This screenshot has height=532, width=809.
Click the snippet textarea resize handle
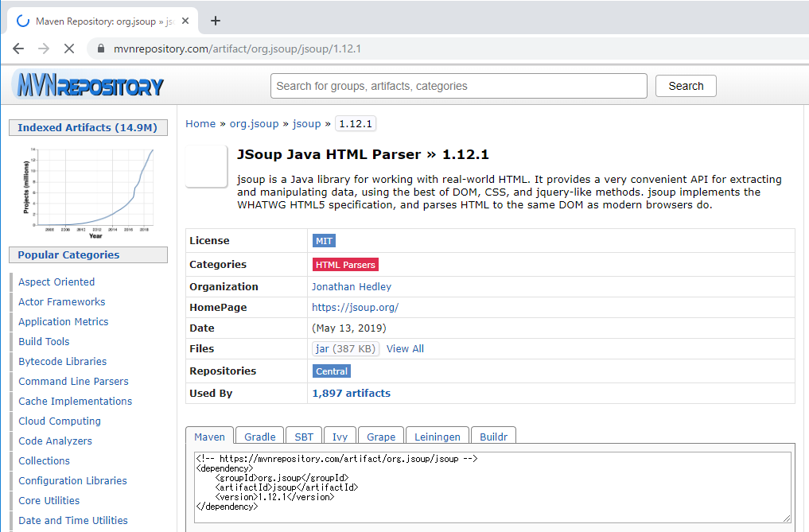(786, 518)
